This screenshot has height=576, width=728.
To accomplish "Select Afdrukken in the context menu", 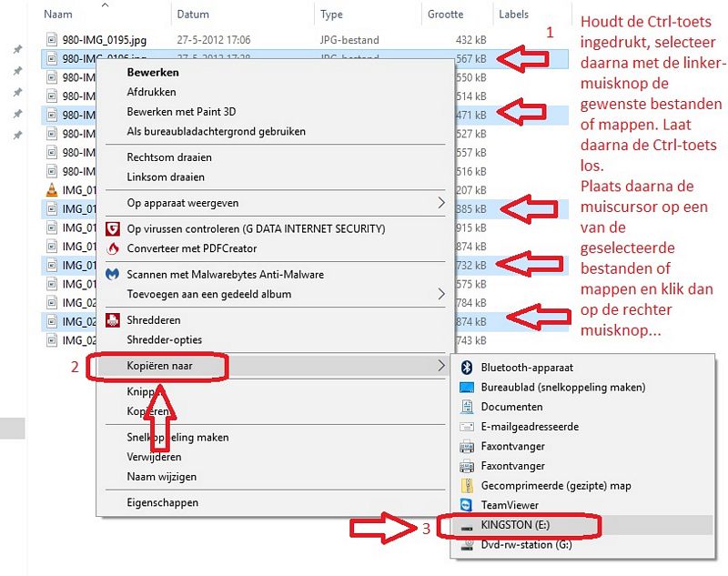I will click(x=151, y=92).
